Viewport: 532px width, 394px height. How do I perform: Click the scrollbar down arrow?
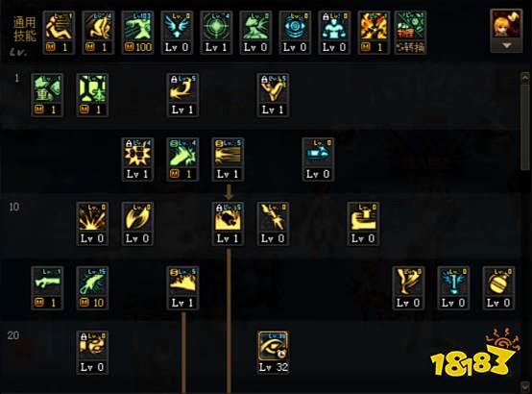tap(525, 386)
